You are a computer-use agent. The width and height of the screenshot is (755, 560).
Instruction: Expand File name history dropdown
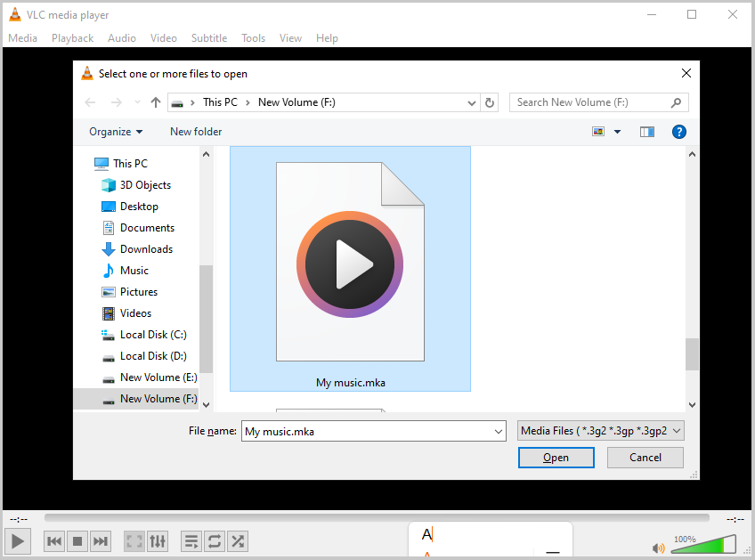499,431
